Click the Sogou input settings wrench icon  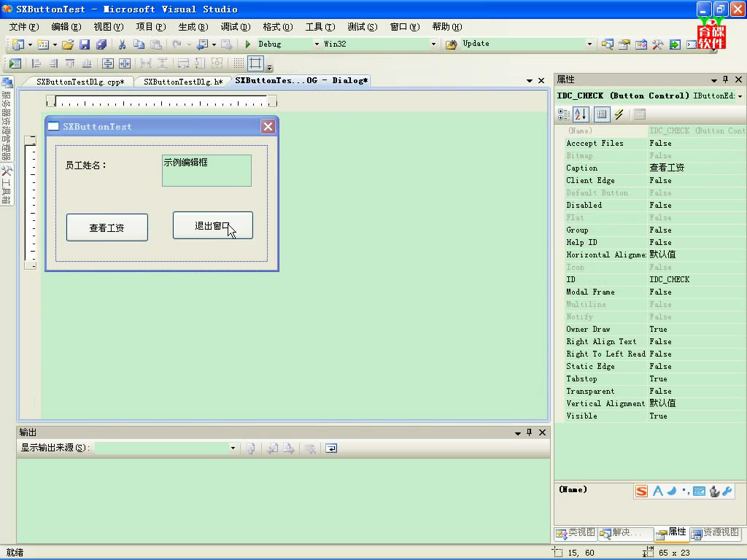coord(727,491)
